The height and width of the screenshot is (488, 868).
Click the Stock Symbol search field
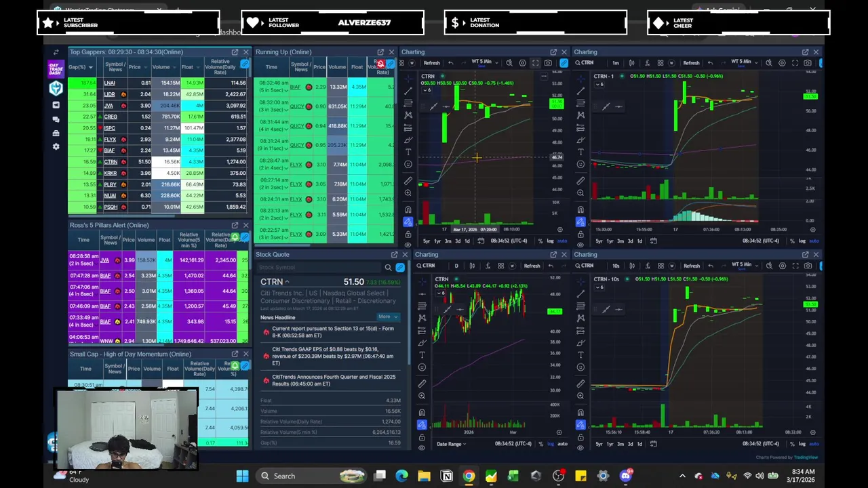pos(319,268)
